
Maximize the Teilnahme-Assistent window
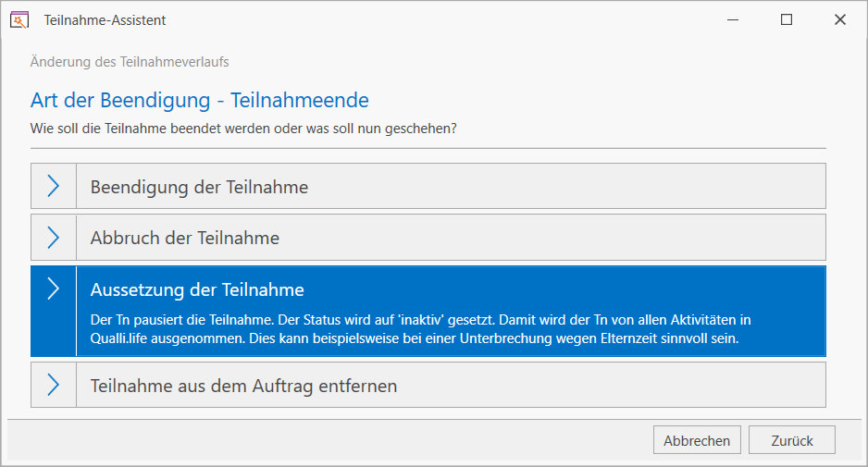click(x=786, y=20)
